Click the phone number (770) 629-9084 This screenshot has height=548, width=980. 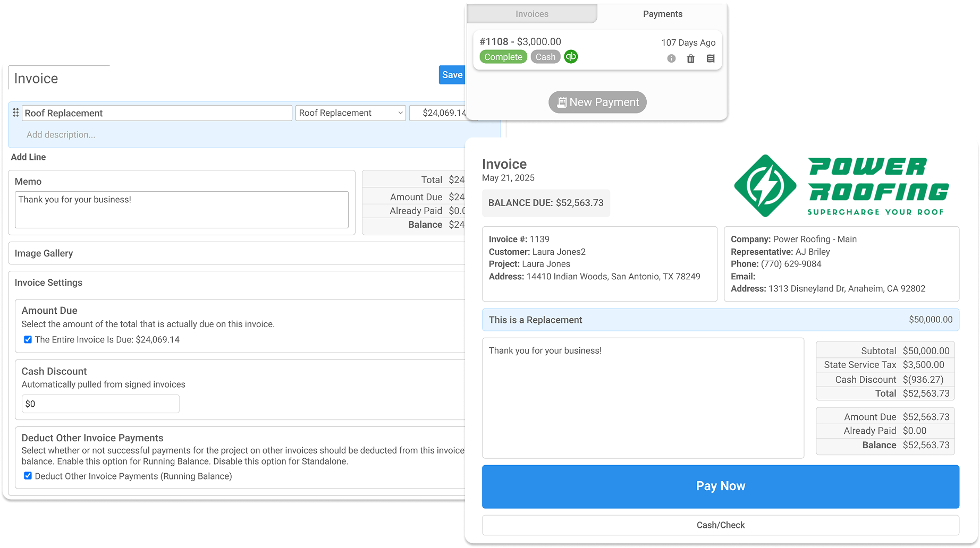click(791, 264)
